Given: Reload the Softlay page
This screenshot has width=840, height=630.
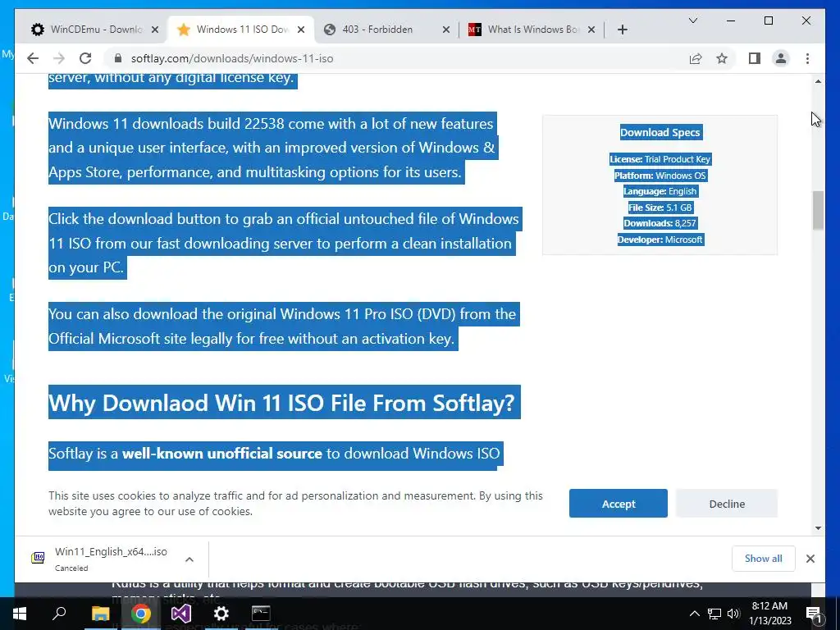Looking at the screenshot, I should click(x=85, y=58).
